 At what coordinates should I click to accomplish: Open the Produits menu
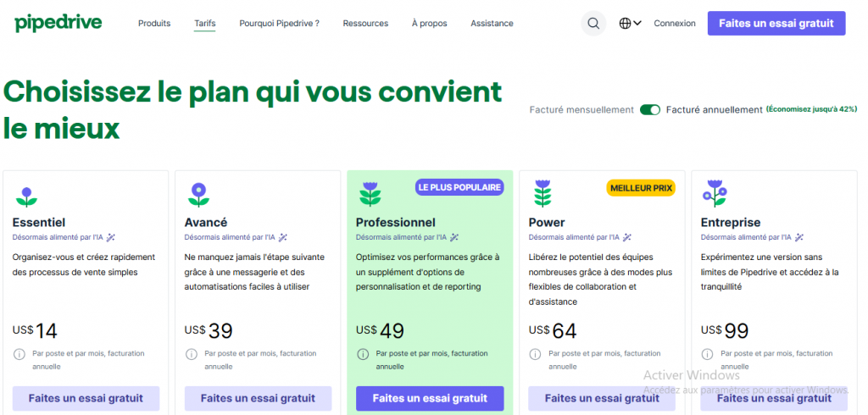pyautogui.click(x=154, y=23)
